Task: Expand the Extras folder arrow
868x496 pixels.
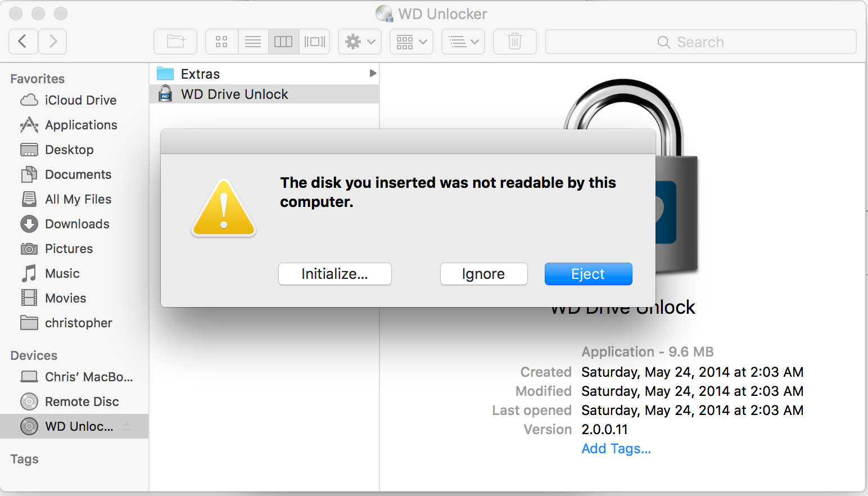Action: tap(372, 73)
